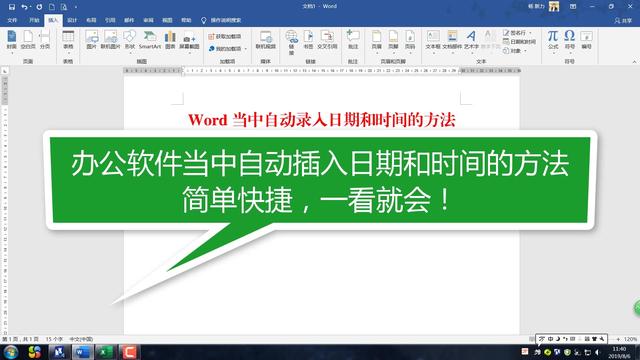Open the Mailings (邮件) tab
Image resolution: width=640 pixels, height=360 pixels.
pyautogui.click(x=129, y=20)
